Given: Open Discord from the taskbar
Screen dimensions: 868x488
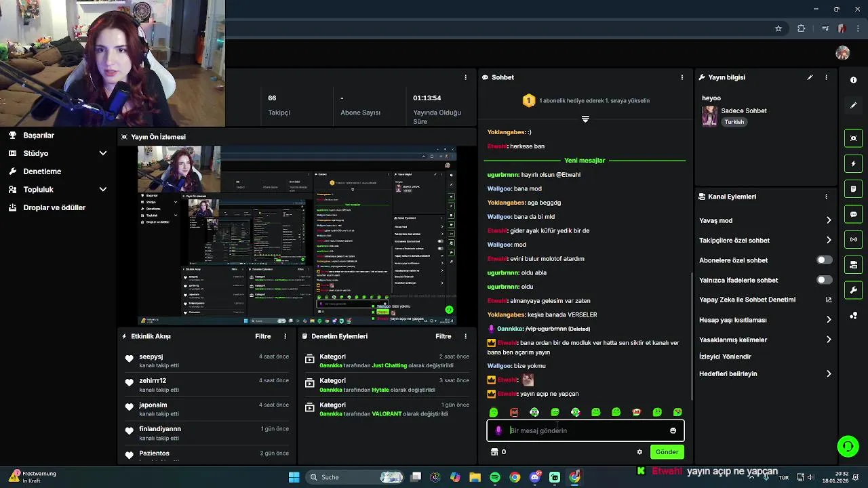Looking at the screenshot, I should 534,477.
